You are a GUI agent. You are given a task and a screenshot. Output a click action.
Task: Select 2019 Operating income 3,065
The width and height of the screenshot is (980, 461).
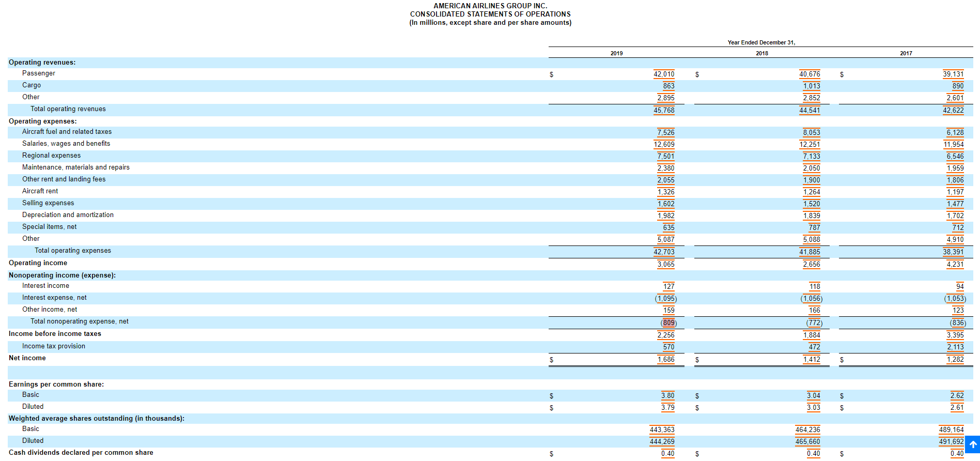coord(666,265)
